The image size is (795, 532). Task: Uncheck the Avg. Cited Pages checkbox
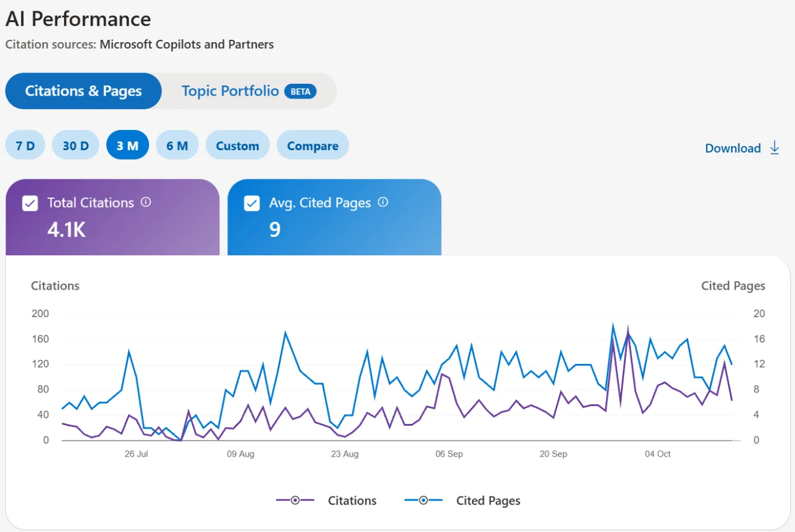coord(252,203)
